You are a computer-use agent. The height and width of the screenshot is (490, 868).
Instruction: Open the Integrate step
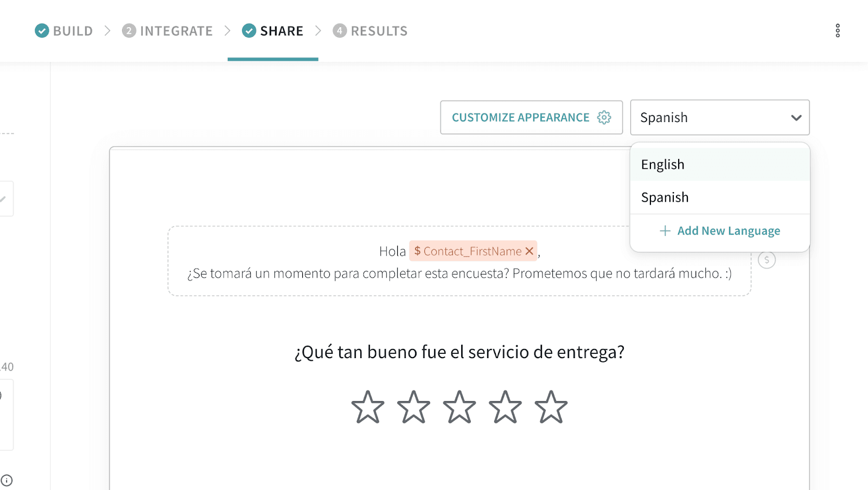tap(168, 31)
